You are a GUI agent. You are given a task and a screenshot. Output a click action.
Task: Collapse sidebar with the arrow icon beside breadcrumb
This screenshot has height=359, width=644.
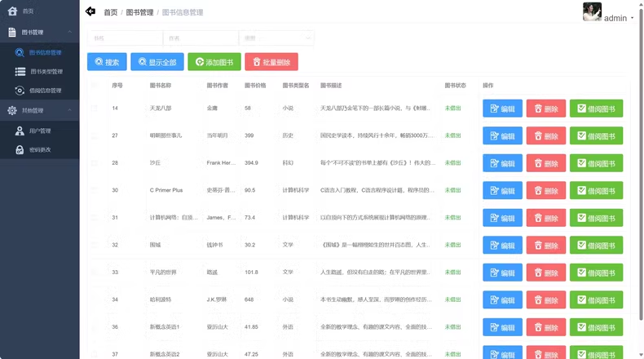[90, 11]
